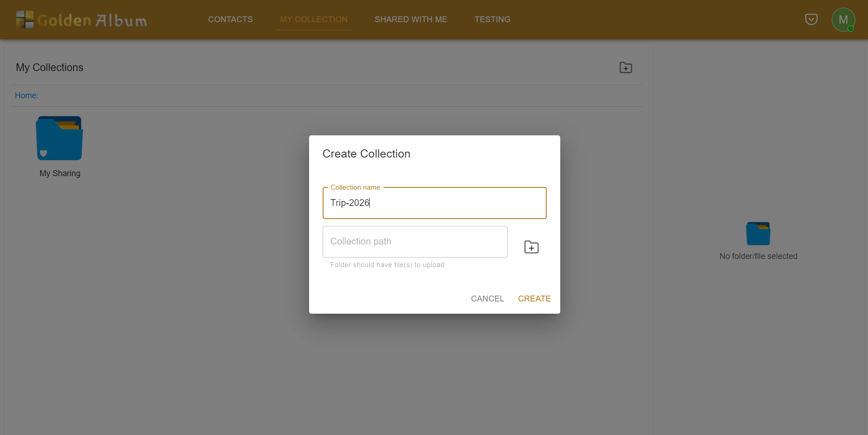868x435 pixels.
Task: Open new collection with the folder-plus icon
Action: click(625, 67)
